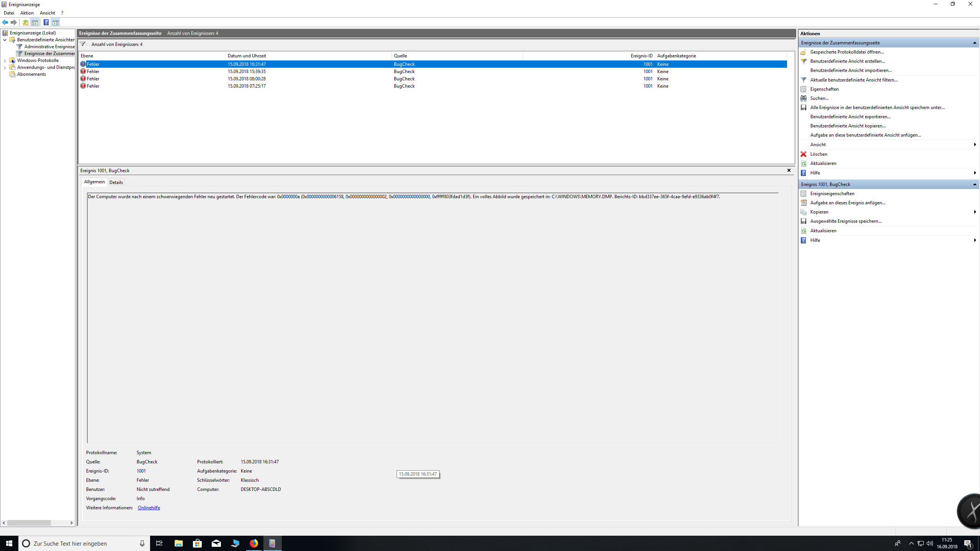Click the filter funnel icon above the list
The width and height of the screenshot is (980, 551).
83,44
